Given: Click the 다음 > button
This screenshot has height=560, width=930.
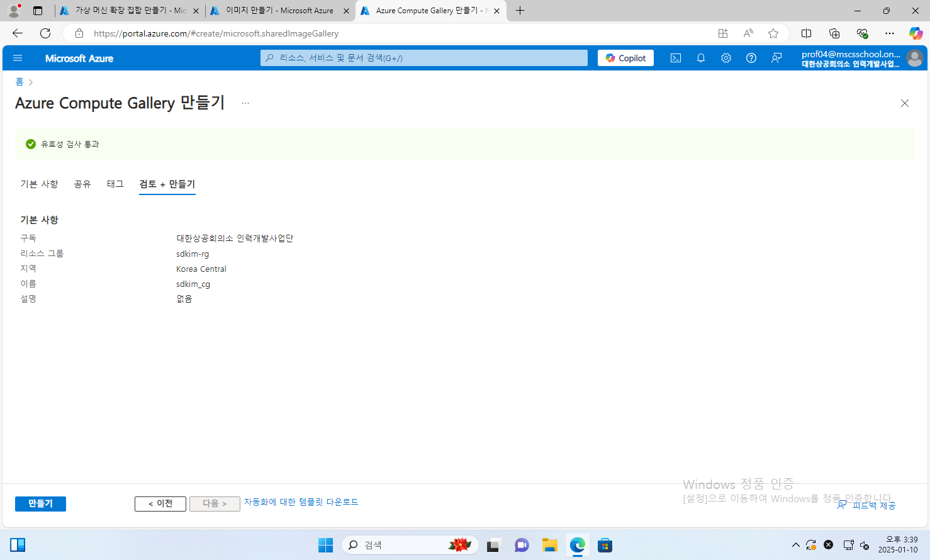Looking at the screenshot, I should click(215, 504).
